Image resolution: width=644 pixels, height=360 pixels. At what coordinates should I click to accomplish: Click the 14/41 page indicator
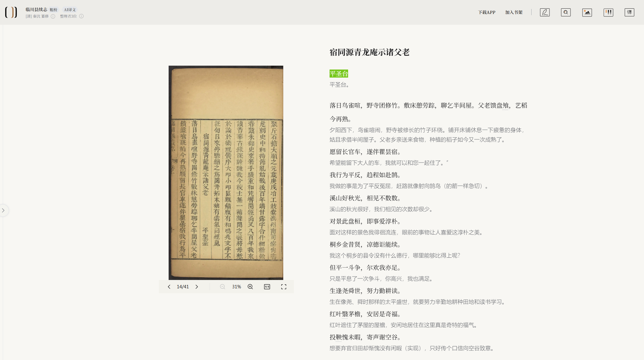pyautogui.click(x=183, y=287)
